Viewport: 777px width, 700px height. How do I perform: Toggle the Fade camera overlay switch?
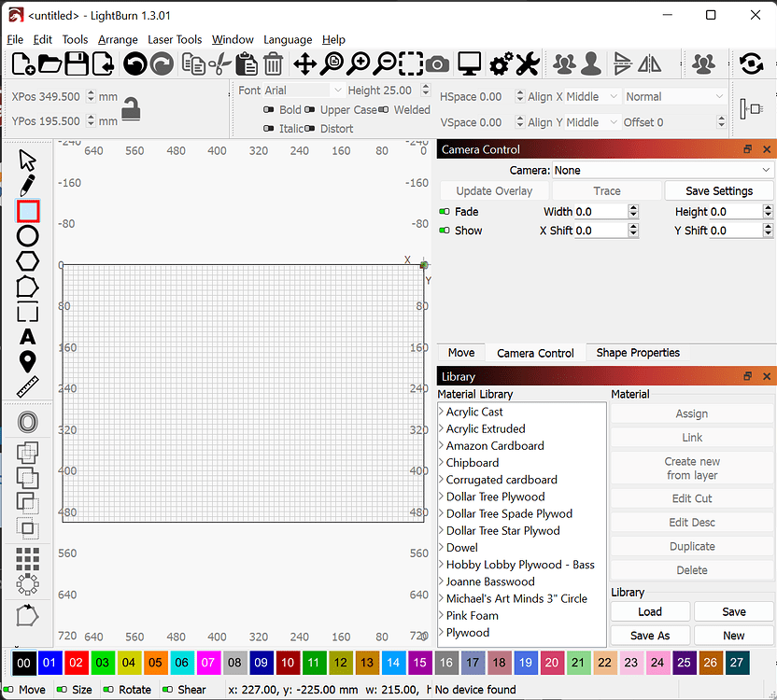pyautogui.click(x=444, y=212)
